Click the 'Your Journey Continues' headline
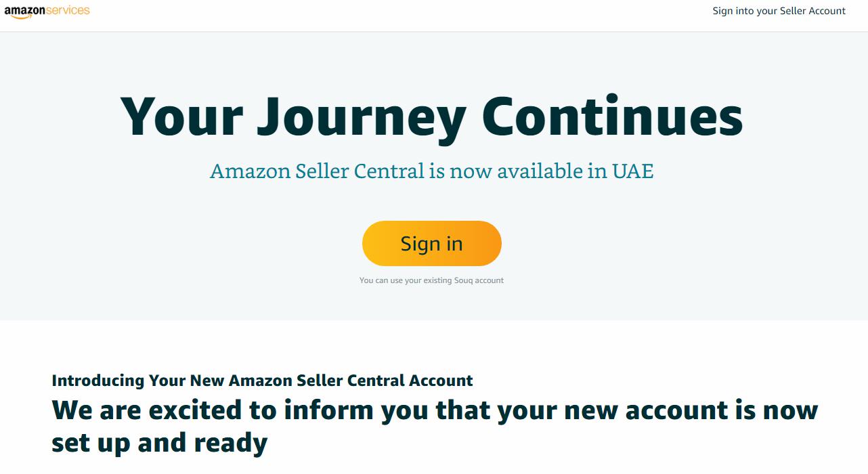868x474 pixels. [x=432, y=116]
